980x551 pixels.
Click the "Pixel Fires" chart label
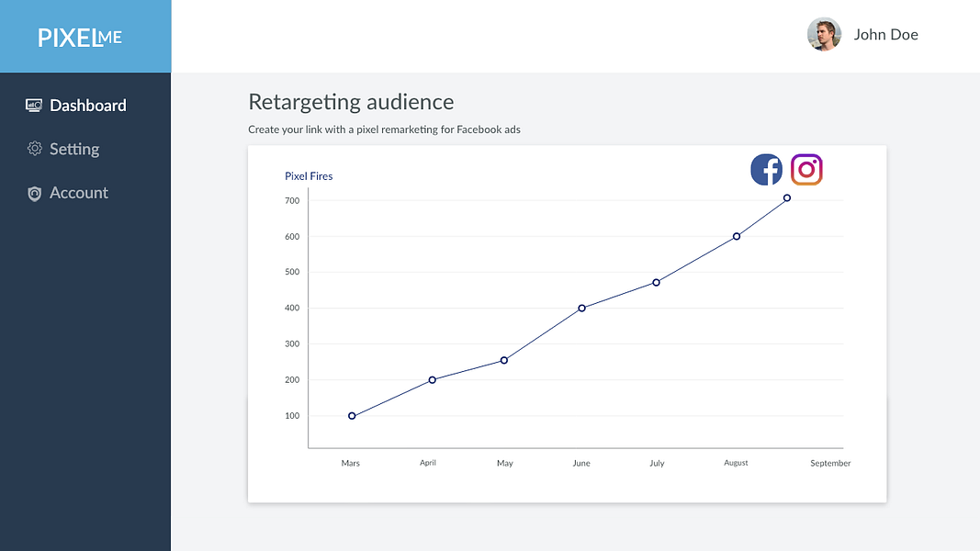tap(309, 176)
